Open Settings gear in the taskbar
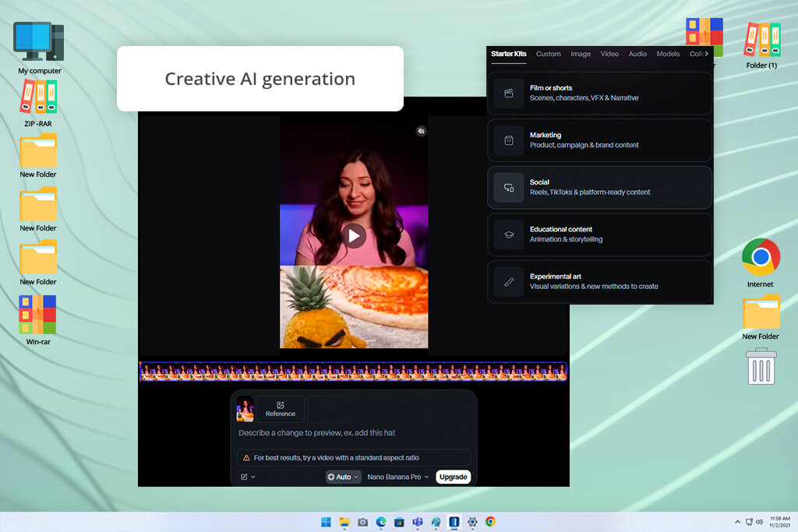This screenshot has width=798, height=532. [472, 522]
